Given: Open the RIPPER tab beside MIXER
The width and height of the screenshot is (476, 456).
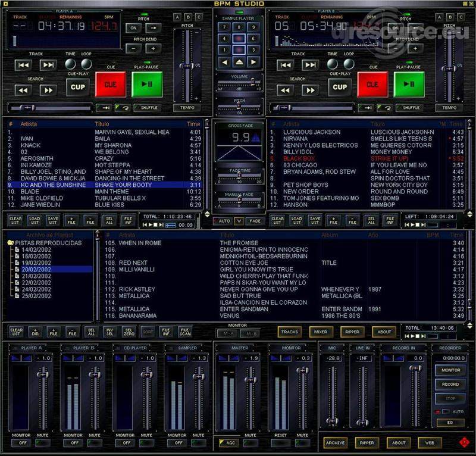Looking at the screenshot, I should point(352,332).
